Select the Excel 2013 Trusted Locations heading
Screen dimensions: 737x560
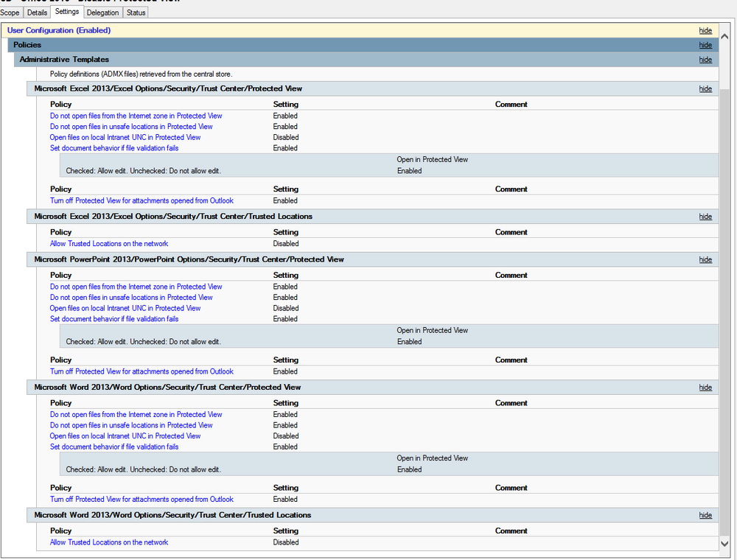[173, 217]
